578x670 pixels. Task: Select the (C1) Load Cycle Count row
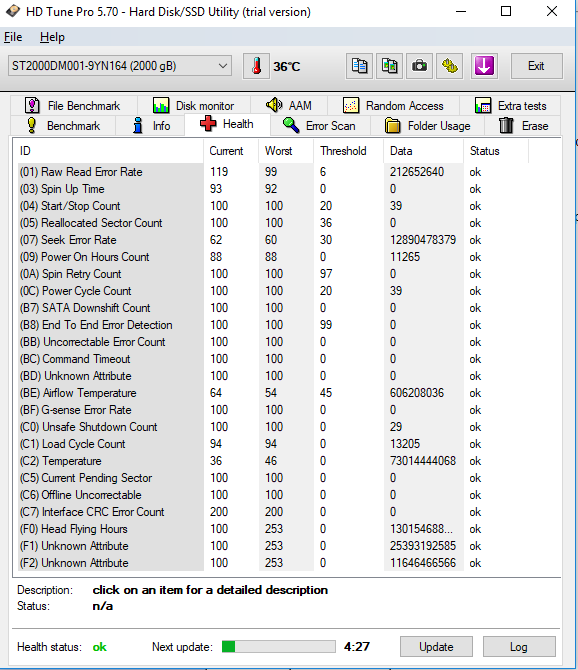tap(273, 444)
